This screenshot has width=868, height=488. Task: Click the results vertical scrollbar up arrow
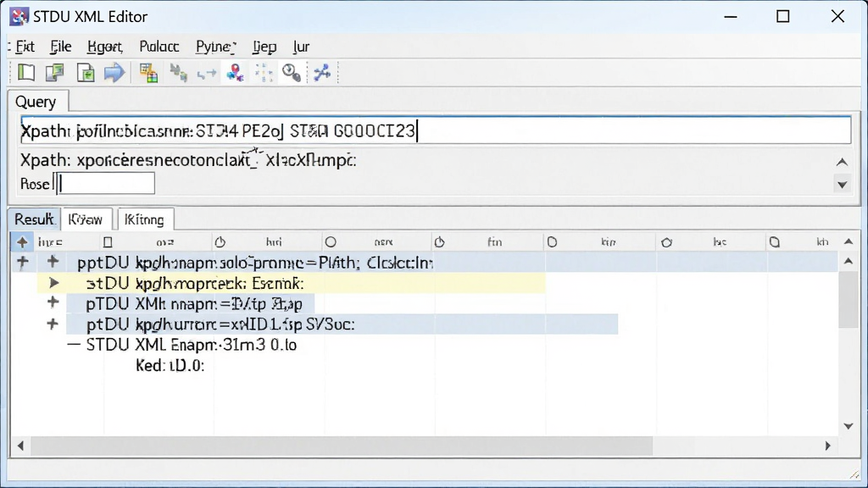[848, 261]
